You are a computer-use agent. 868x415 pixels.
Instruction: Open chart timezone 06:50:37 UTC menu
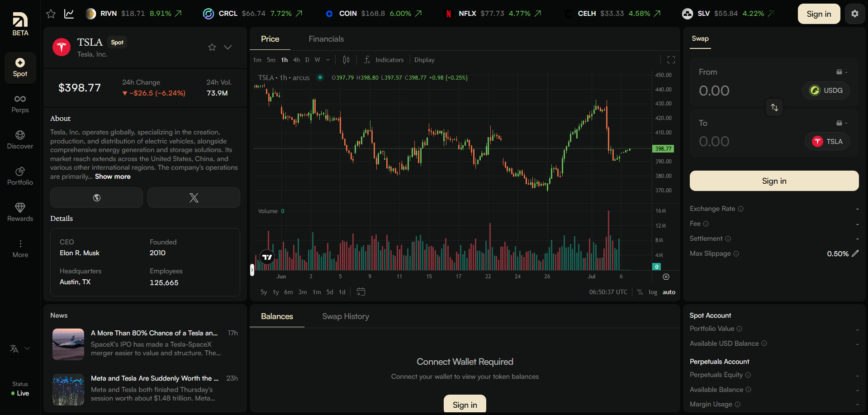(x=608, y=292)
